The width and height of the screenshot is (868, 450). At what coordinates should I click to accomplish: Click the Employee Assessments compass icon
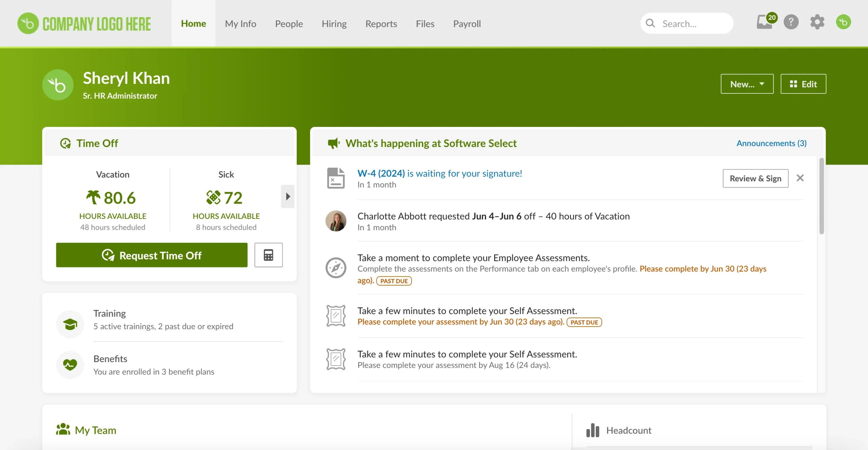pos(335,268)
